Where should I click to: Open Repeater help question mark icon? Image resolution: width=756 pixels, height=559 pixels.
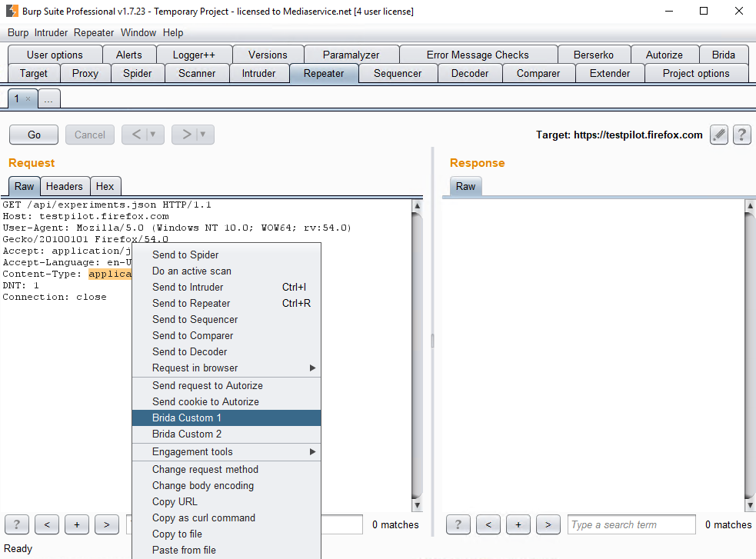741,135
